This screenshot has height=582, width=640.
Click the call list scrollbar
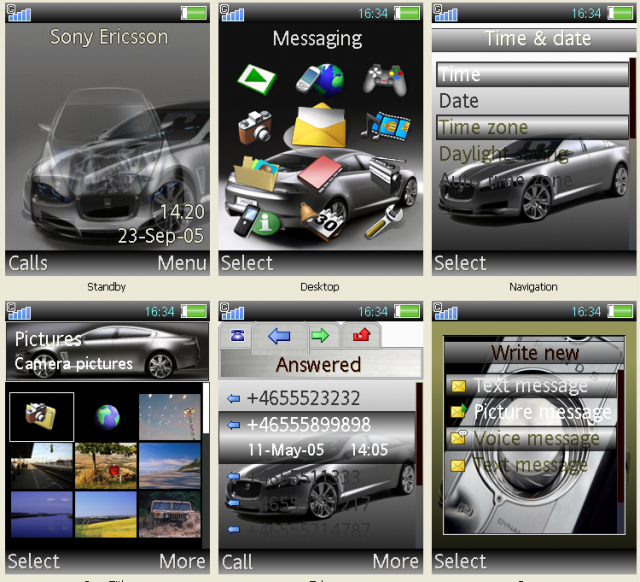pyautogui.click(x=419, y=465)
